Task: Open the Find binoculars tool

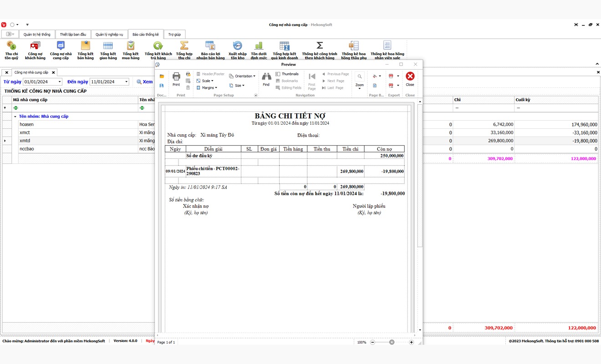Action: tap(266, 78)
